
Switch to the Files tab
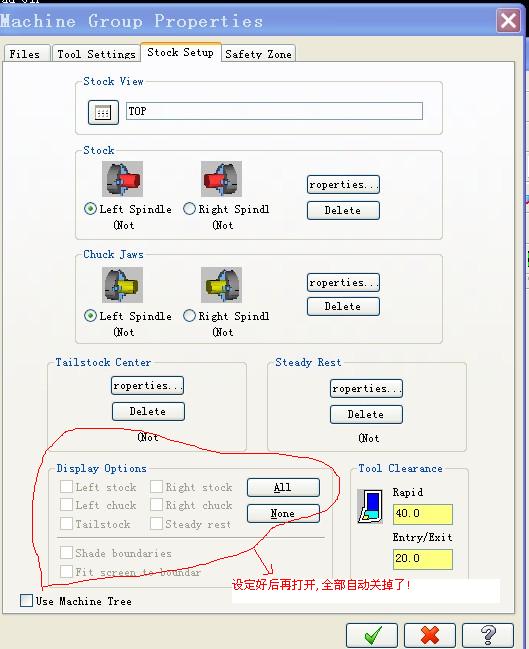[x=25, y=54]
